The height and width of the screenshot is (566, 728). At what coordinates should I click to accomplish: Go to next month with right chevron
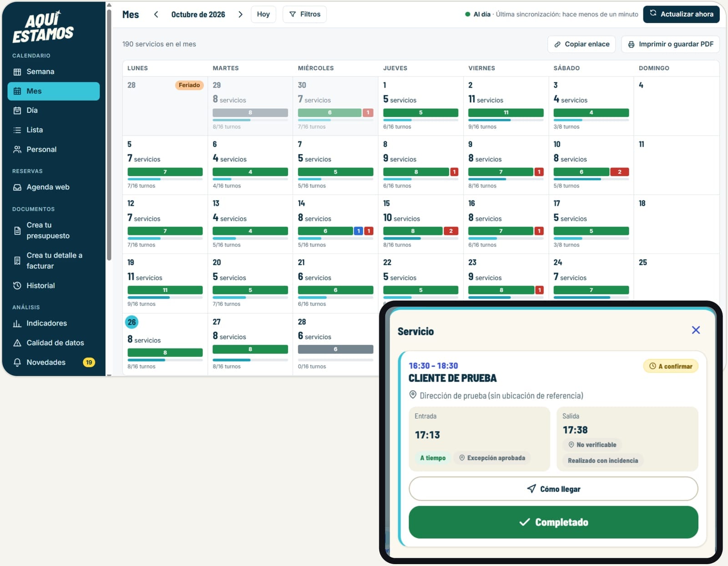[240, 15]
